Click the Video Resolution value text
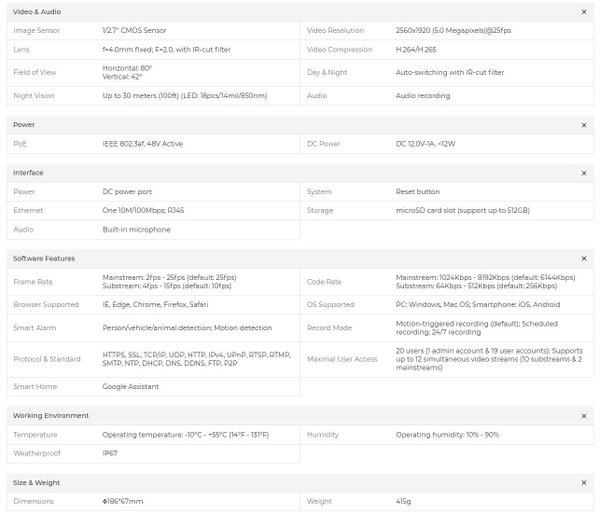 456,31
